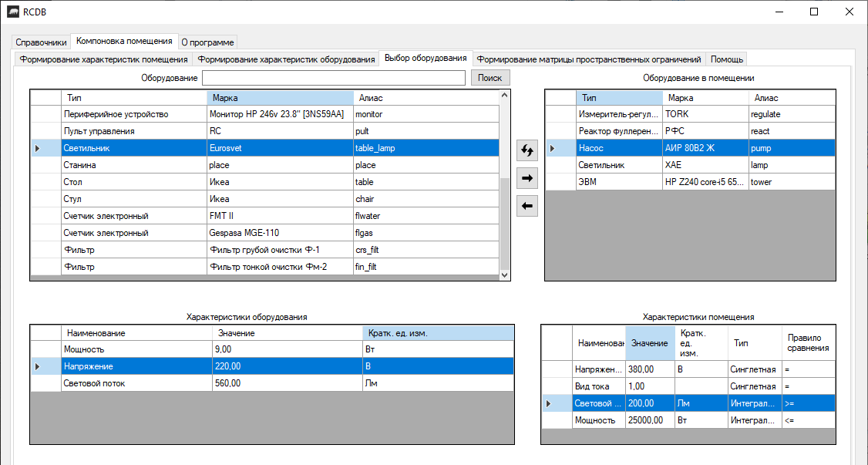868x465 pixels.
Task: Click row selector arrow beside Светильник row
Action: pos(38,148)
